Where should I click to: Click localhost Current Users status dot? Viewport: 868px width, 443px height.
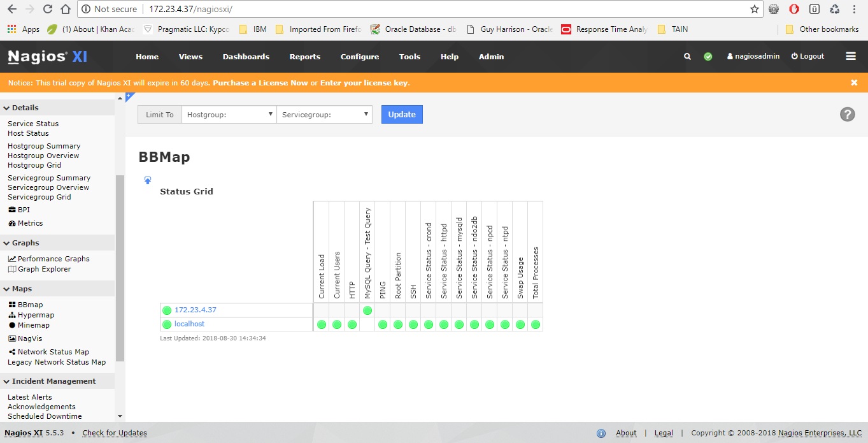(x=337, y=324)
